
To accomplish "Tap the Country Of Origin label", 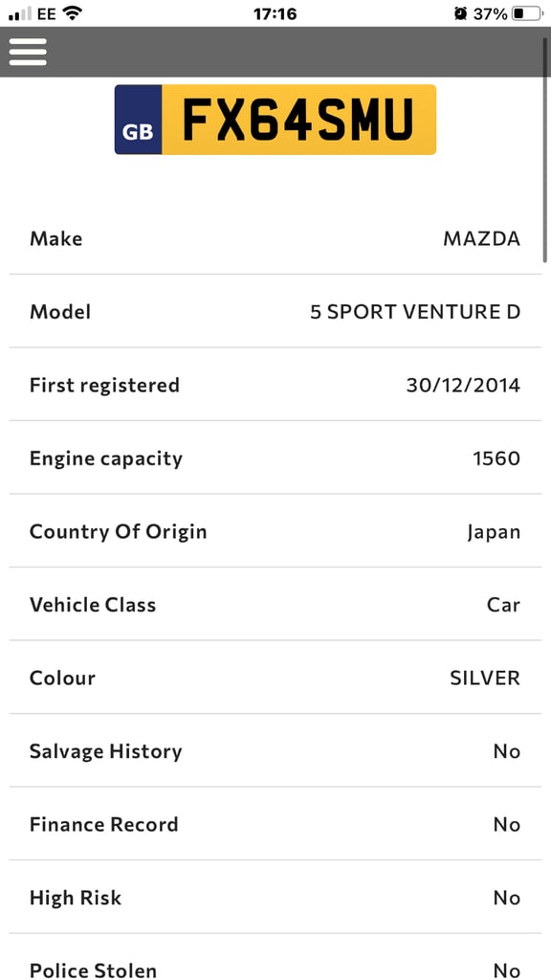I will pyautogui.click(x=118, y=532).
